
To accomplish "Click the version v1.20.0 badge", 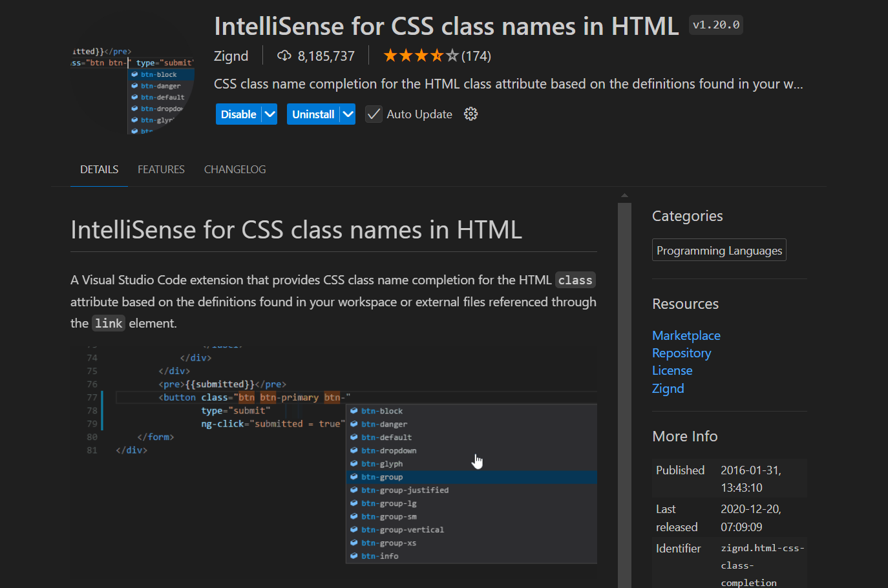I will pos(715,25).
